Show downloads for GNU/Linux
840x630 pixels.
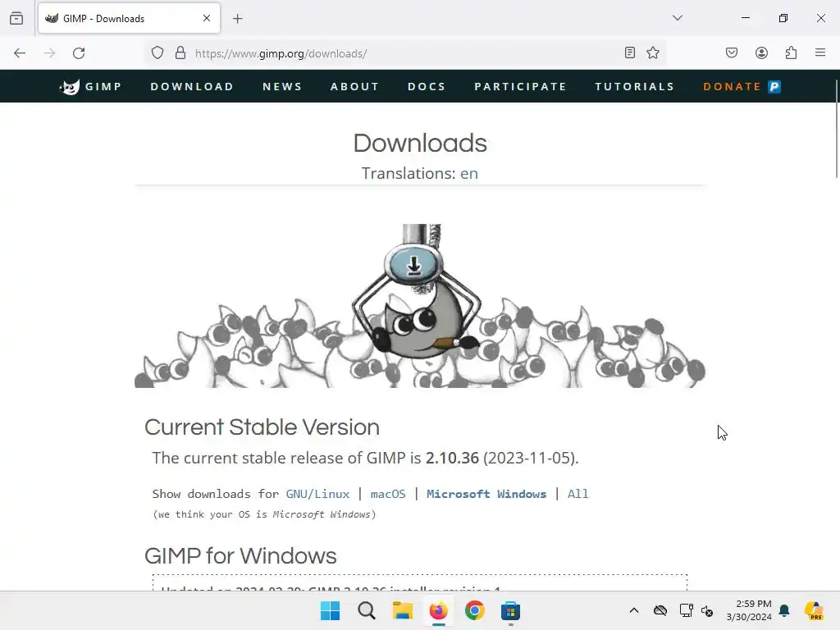(x=317, y=493)
